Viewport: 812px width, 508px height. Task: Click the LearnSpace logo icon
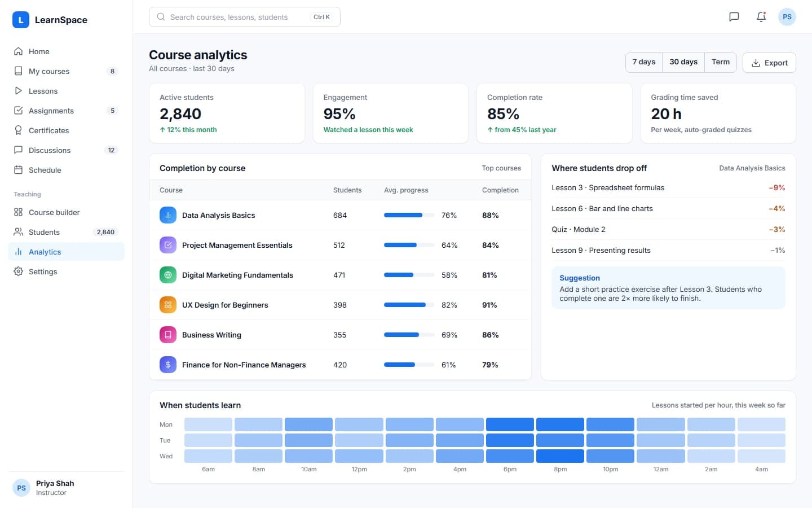point(21,20)
